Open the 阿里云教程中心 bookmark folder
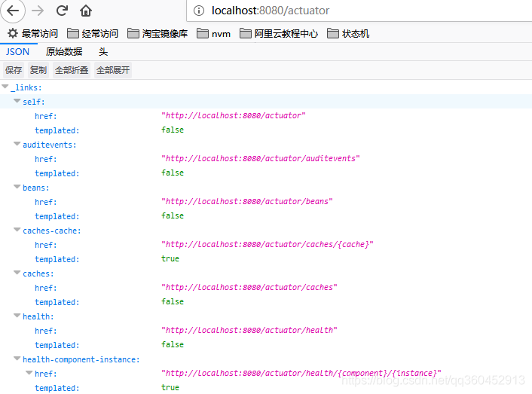The height and width of the screenshot is (394, 532). [x=279, y=34]
